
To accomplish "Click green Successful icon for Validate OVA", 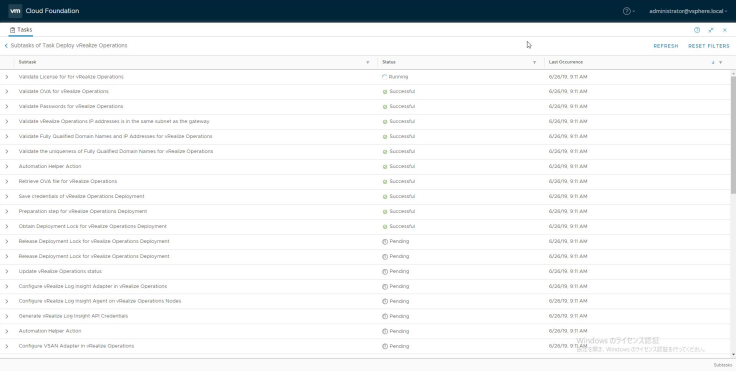I will [x=385, y=92].
